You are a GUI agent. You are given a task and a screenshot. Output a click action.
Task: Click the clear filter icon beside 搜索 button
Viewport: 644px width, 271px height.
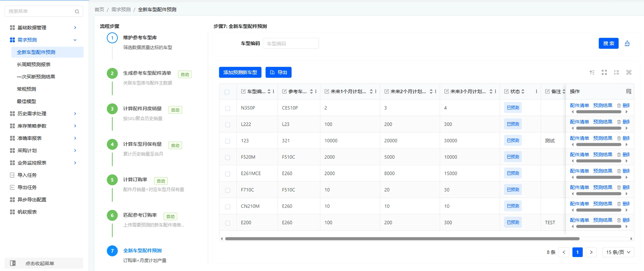[x=627, y=43]
